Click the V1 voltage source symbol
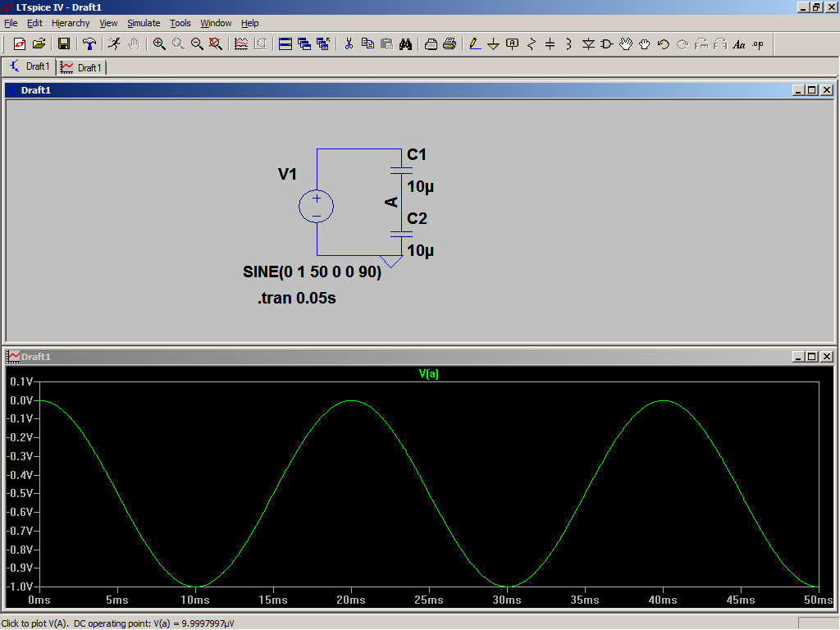Image resolution: width=840 pixels, height=630 pixels. pyautogui.click(x=316, y=206)
